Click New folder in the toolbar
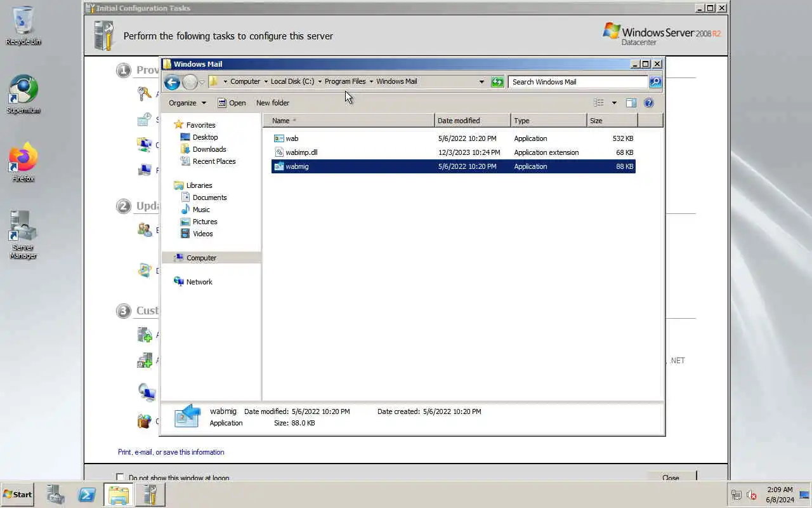This screenshot has width=812, height=508. [273, 103]
